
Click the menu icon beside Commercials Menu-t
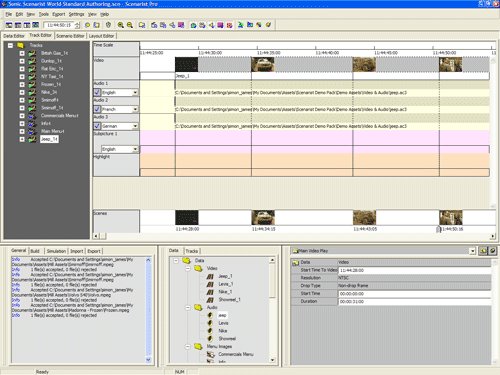32,116
